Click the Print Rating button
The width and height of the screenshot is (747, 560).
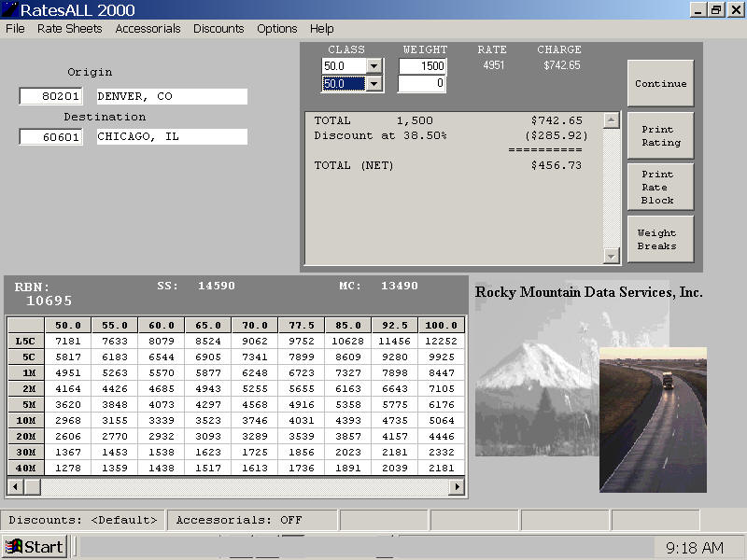click(x=660, y=136)
